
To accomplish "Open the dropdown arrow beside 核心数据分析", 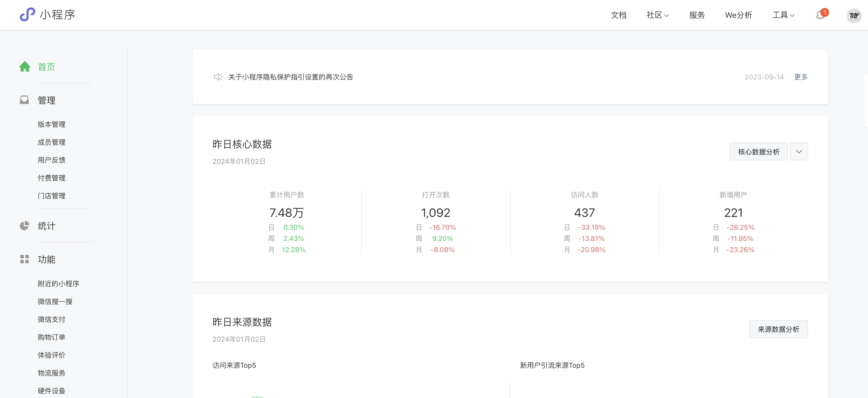I will (799, 152).
